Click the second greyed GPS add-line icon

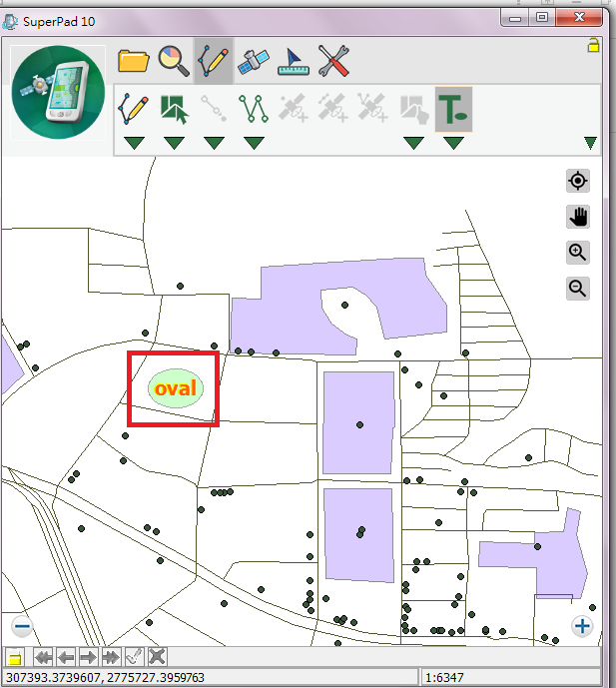tap(333, 108)
